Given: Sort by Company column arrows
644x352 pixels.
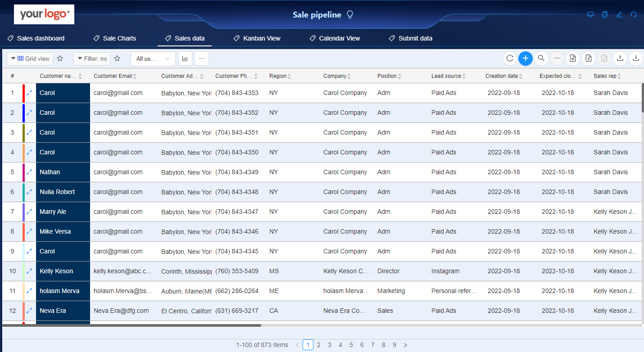Looking at the screenshot, I should pos(349,76).
